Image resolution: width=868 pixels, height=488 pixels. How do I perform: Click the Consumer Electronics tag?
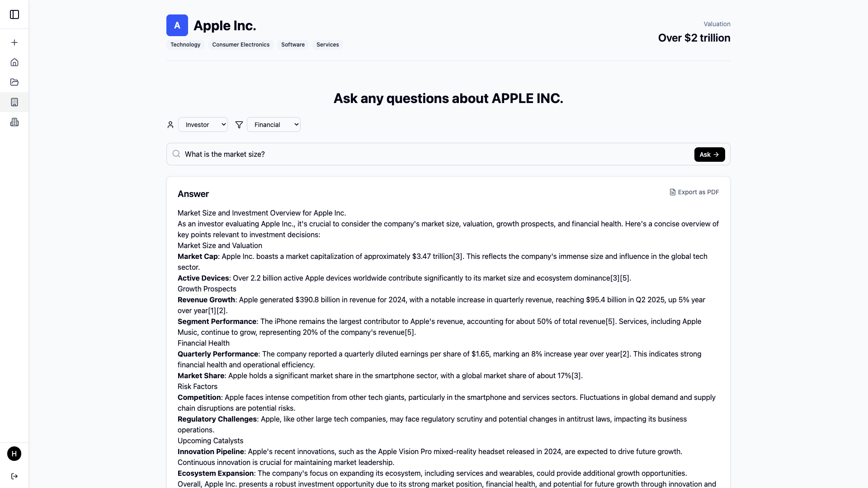pyautogui.click(x=241, y=45)
